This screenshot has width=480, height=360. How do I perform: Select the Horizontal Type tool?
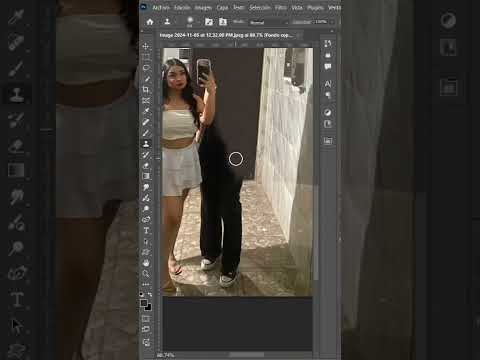coord(146,231)
